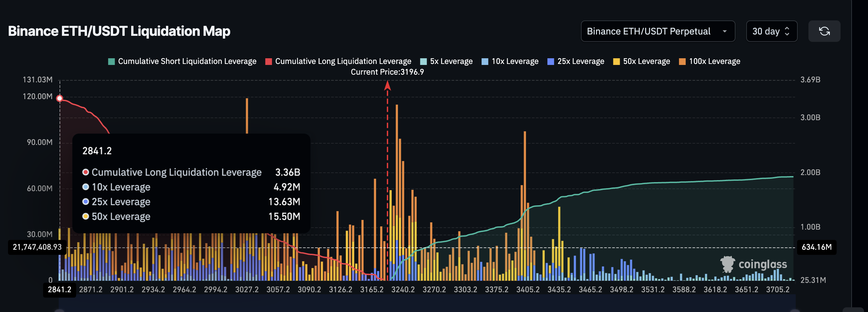Click the 21,747,408.93 left price label
This screenshot has height=312, width=868.
tap(37, 247)
